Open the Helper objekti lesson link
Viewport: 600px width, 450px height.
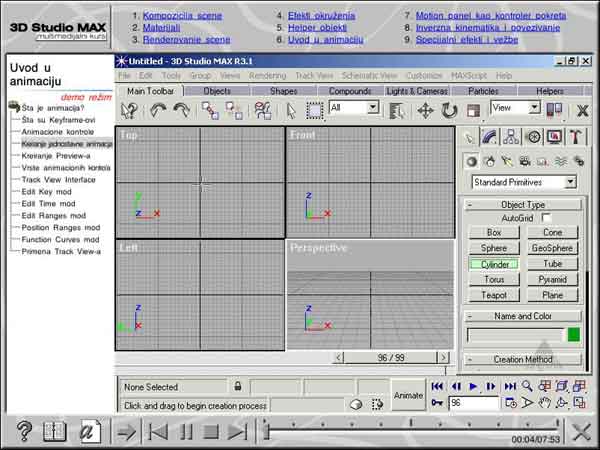317,28
